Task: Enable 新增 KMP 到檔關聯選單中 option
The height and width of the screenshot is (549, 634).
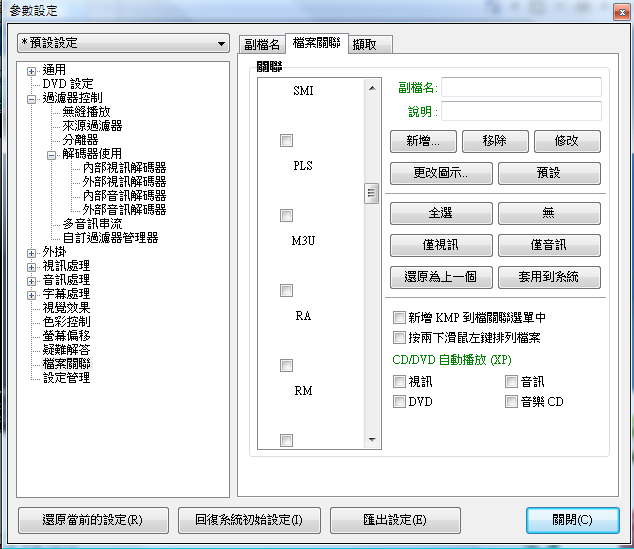Action: pos(400,317)
